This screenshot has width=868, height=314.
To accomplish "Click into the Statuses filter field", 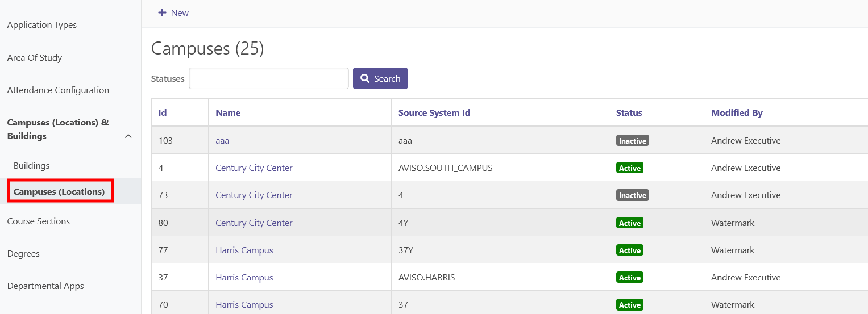I will click(269, 78).
